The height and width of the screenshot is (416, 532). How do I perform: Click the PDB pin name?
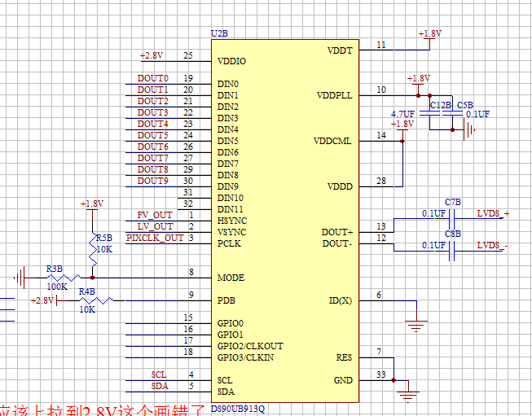[226, 300]
